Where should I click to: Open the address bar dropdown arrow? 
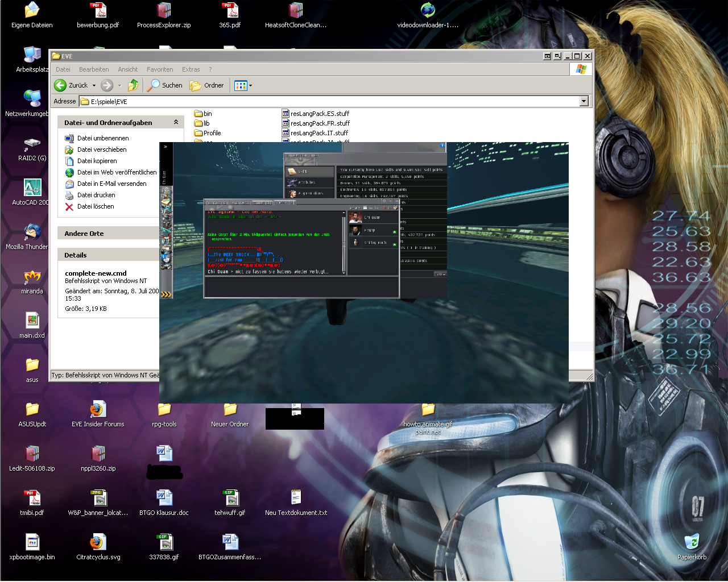584,101
